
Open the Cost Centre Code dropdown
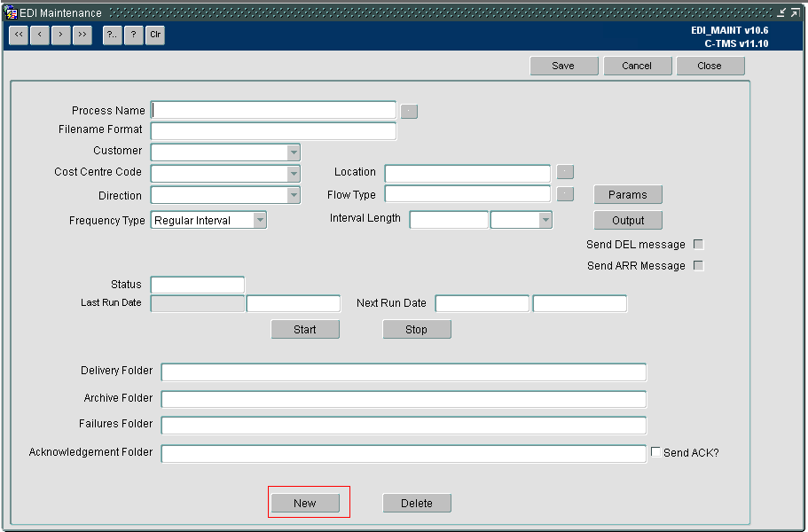[294, 174]
